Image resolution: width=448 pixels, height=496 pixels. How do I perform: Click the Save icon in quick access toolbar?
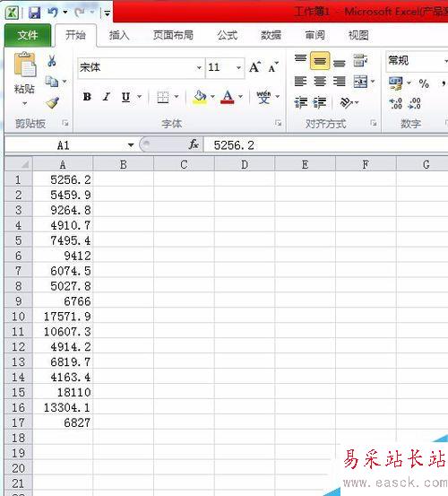tap(34, 13)
